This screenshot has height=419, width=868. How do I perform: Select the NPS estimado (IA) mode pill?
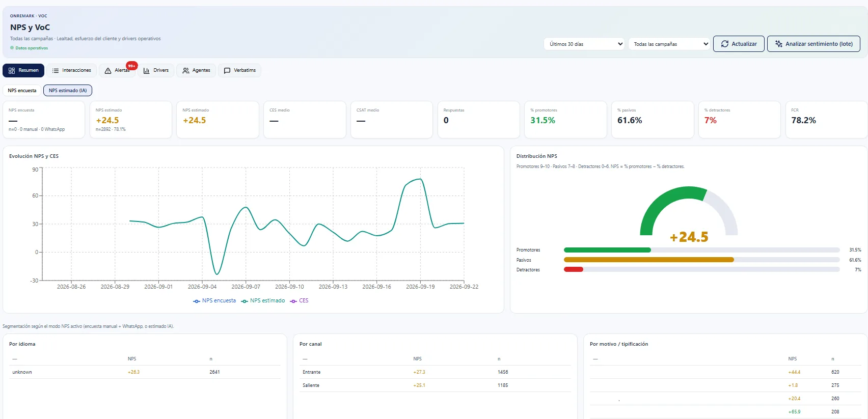point(68,91)
